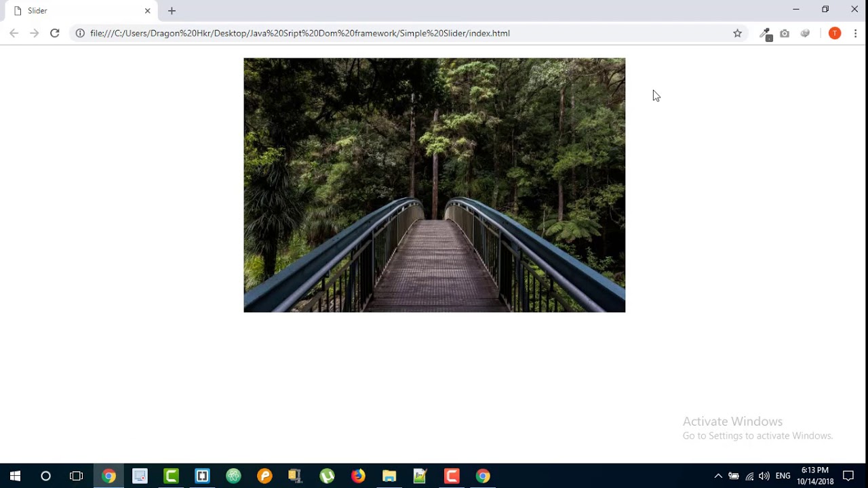The width and height of the screenshot is (868, 488).
Task: Click the browser forward arrow
Action: point(34,33)
